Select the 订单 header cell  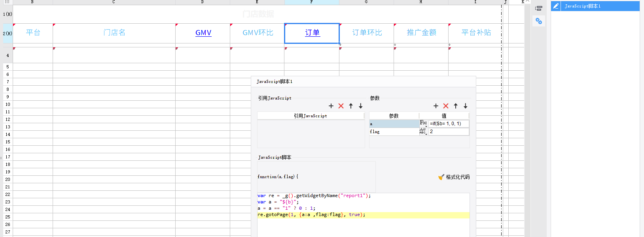(312, 33)
